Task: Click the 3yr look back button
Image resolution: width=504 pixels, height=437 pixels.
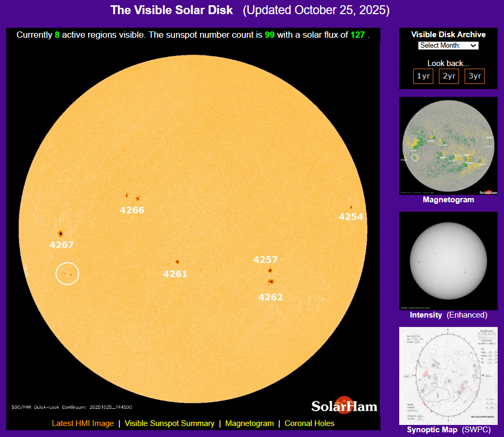Action: coord(475,76)
